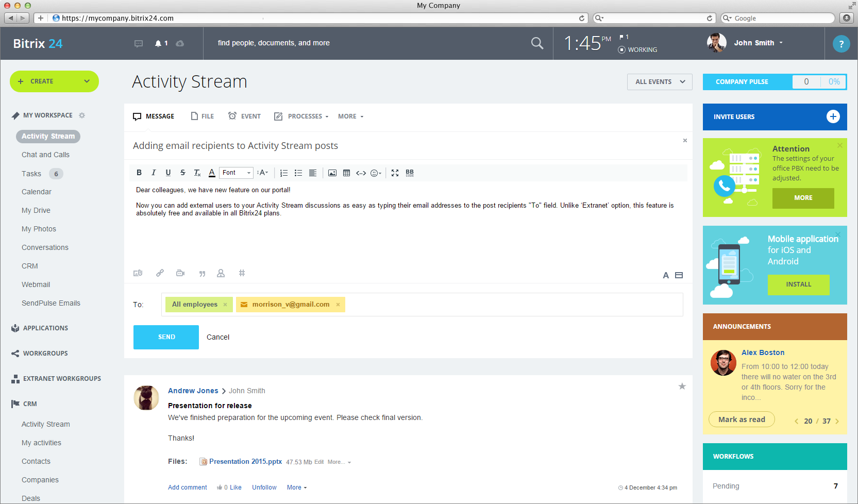Open the text color picker
This screenshot has width=858, height=504.
212,173
